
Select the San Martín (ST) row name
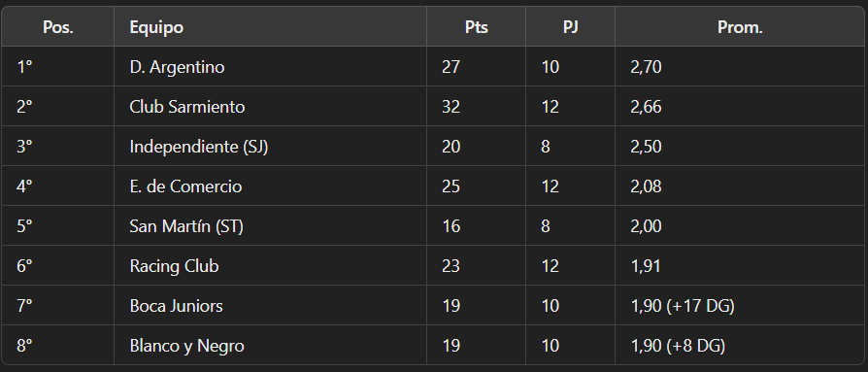click(x=186, y=226)
